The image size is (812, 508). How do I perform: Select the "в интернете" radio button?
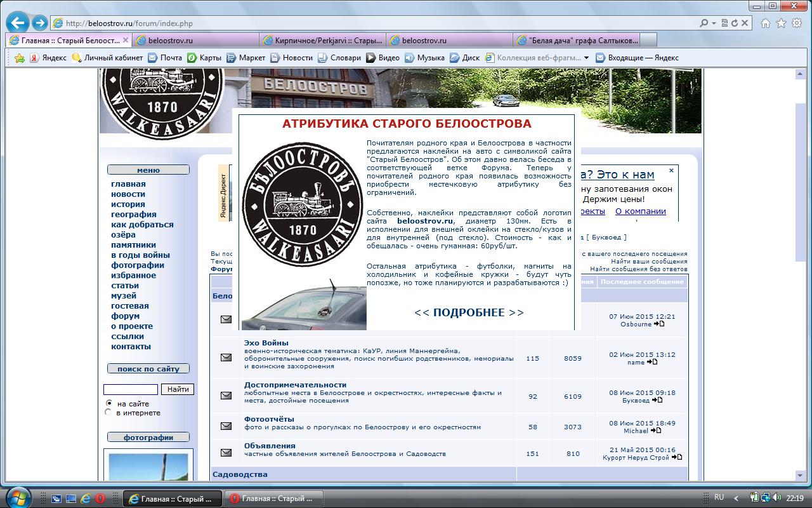click(108, 413)
